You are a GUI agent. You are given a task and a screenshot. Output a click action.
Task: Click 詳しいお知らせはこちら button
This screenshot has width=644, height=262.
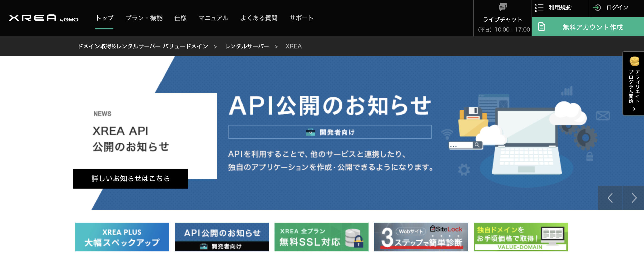click(131, 178)
